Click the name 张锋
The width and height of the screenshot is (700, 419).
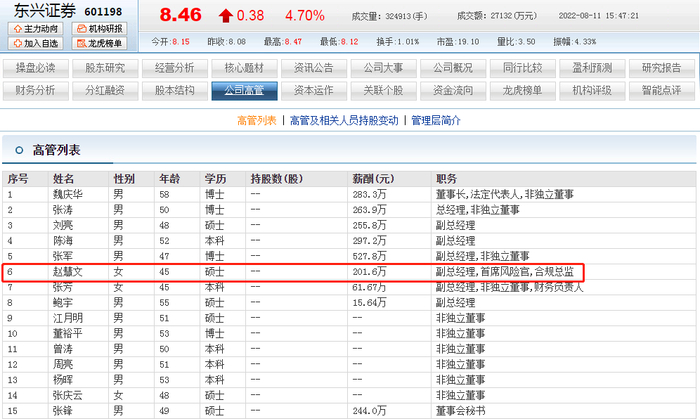point(63,411)
